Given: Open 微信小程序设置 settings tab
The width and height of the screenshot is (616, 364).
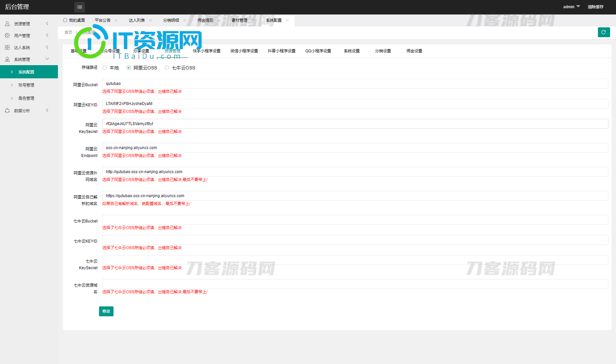Looking at the screenshot, I should [244, 51].
